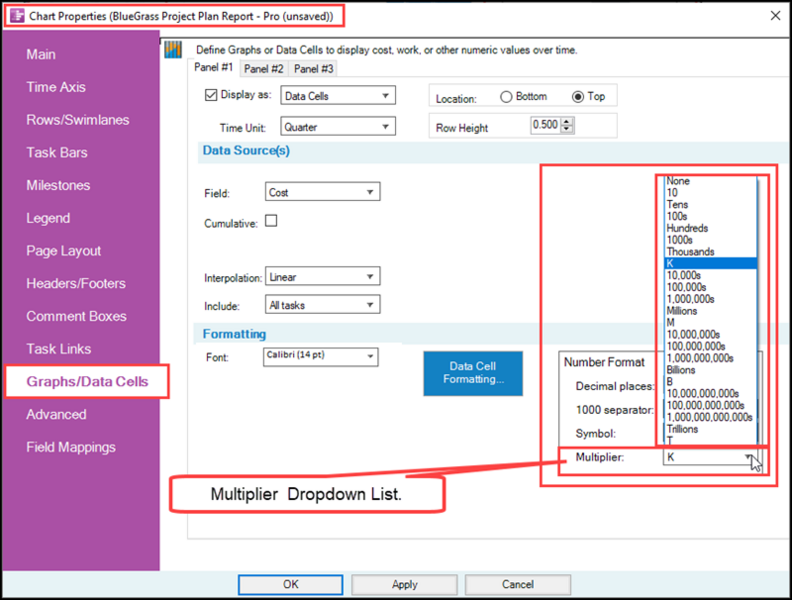Open the Time Unit Quarter dropdown
Viewport: 792px width, 600px height.
pyautogui.click(x=338, y=127)
